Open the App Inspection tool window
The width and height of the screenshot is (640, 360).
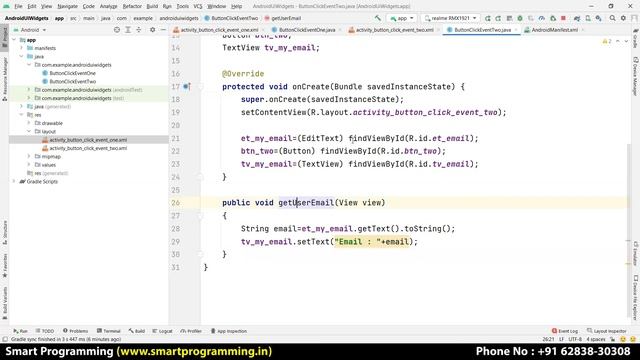229,331
